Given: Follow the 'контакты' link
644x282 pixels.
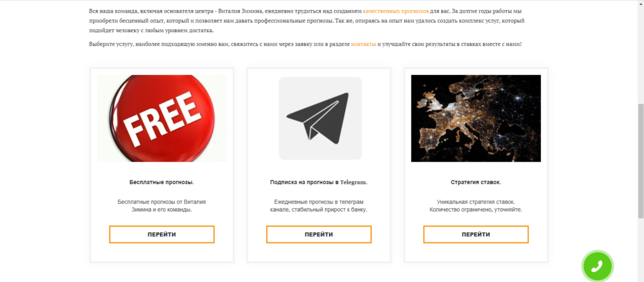Looking at the screenshot, I should [363, 44].
